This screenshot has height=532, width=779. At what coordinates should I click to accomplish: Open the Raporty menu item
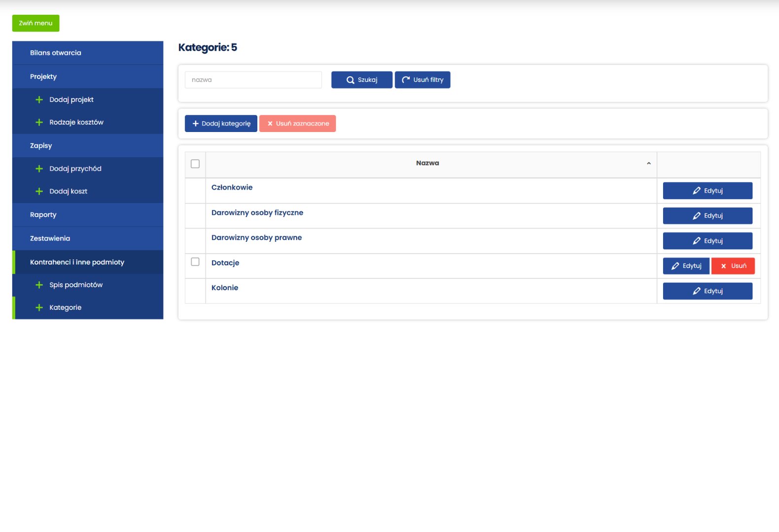point(43,215)
